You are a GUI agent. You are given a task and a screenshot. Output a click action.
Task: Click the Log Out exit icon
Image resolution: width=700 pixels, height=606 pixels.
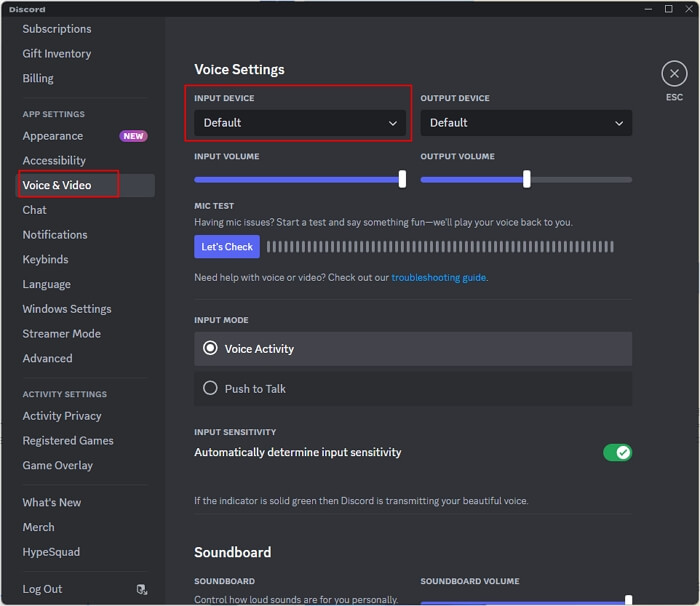tap(142, 589)
